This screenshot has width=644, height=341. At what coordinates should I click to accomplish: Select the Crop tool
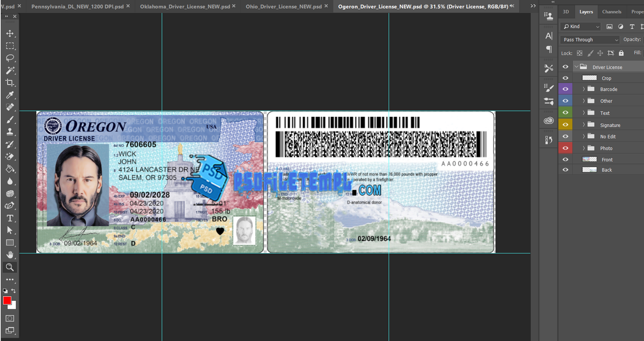point(10,82)
